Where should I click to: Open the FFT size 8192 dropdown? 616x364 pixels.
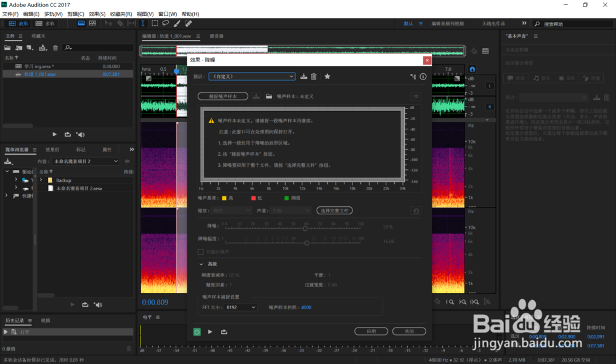point(241,307)
